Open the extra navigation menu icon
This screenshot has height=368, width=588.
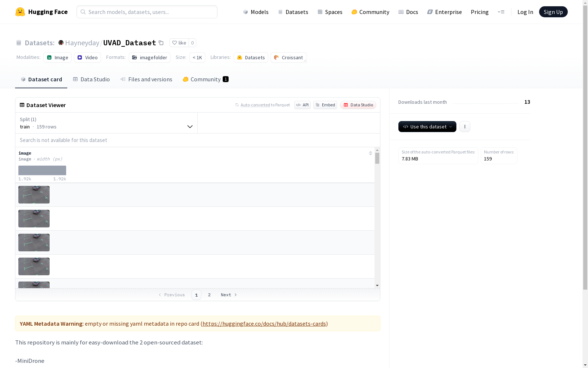501,12
